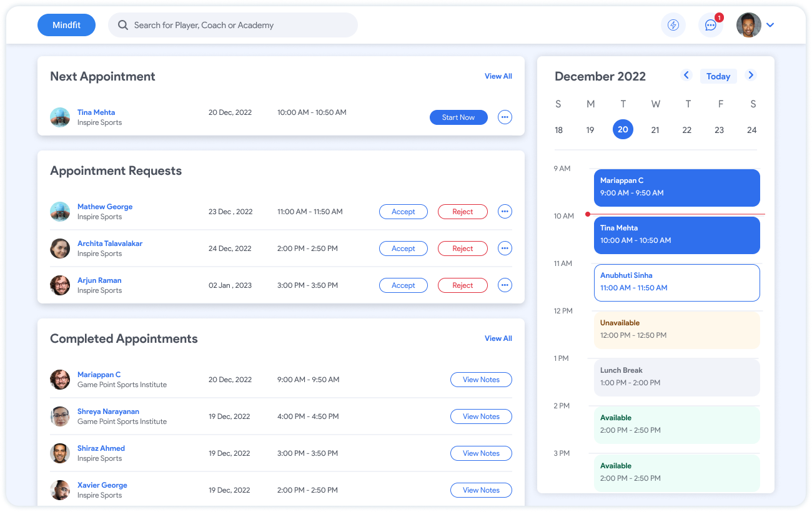The image size is (812, 512).
Task: Click Xavier George's avatar photo
Action: click(x=60, y=490)
